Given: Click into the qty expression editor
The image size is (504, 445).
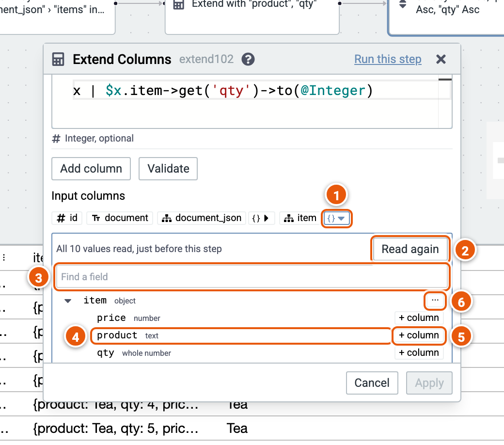Looking at the screenshot, I should coord(252,103).
